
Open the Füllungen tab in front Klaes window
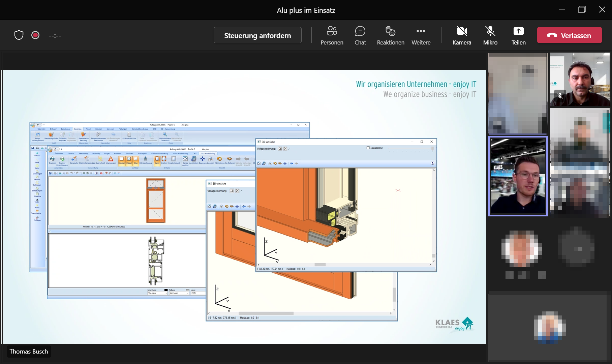tap(142, 153)
